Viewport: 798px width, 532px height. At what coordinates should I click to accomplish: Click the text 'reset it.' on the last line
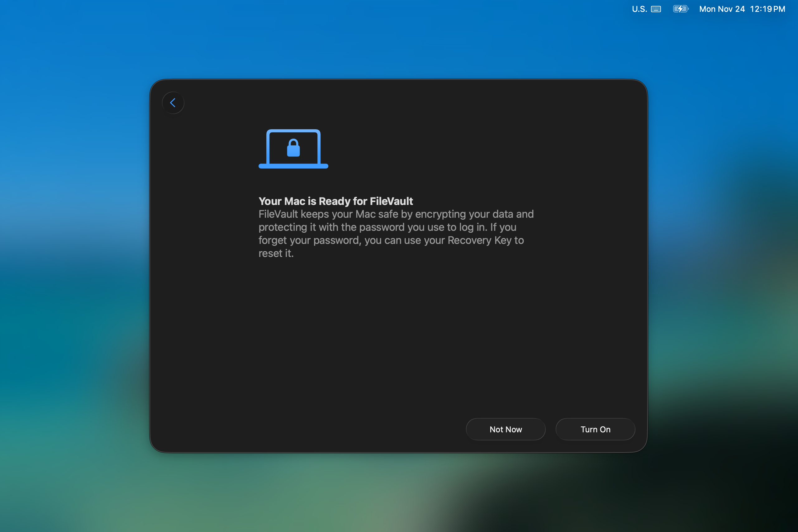pyautogui.click(x=276, y=254)
